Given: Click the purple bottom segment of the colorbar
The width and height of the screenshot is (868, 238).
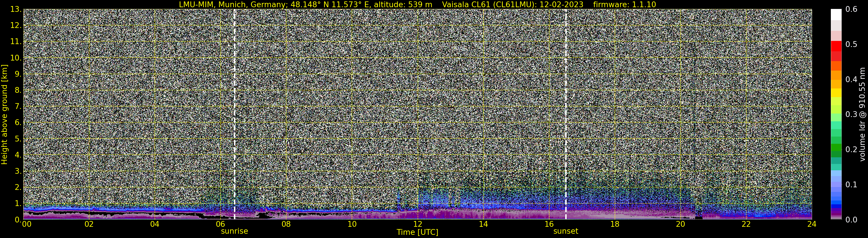Looking at the screenshot, I should click(836, 214).
